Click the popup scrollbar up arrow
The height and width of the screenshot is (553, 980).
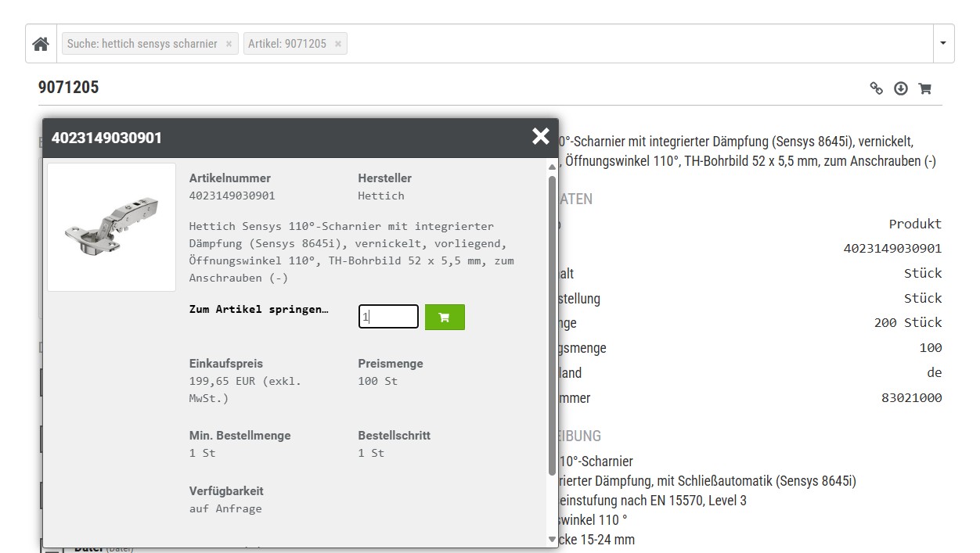(x=552, y=167)
